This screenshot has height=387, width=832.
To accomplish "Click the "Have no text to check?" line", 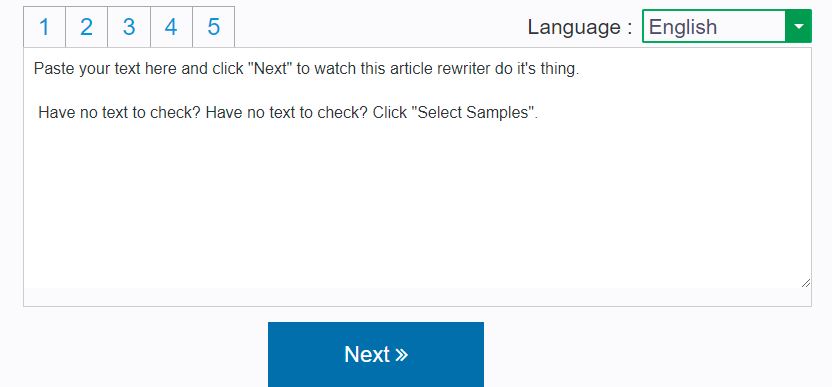I will (288, 113).
